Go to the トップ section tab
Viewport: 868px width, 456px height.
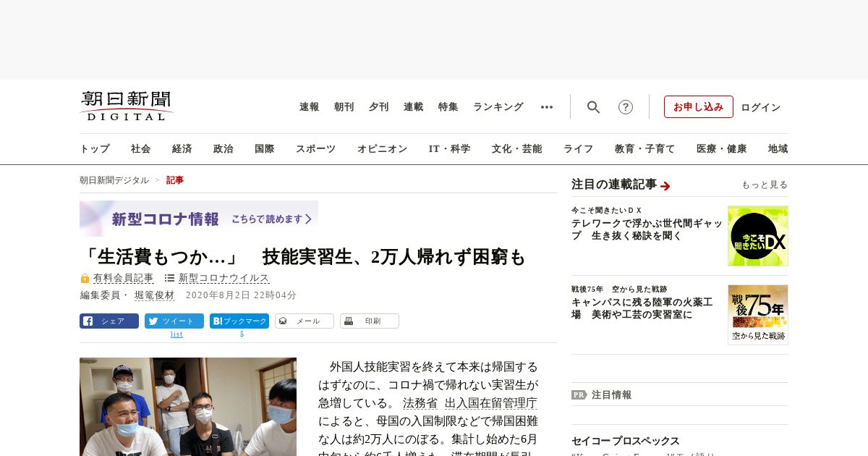point(95,149)
